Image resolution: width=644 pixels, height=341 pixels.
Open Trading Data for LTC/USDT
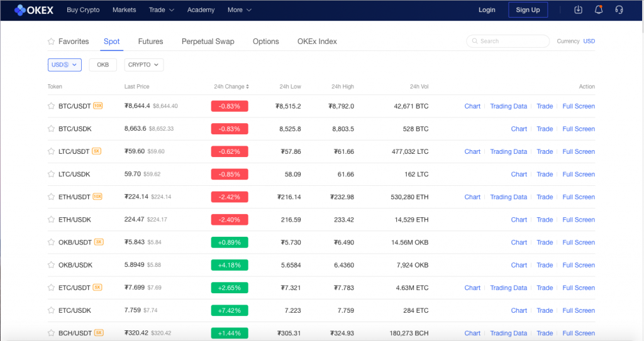pos(508,151)
